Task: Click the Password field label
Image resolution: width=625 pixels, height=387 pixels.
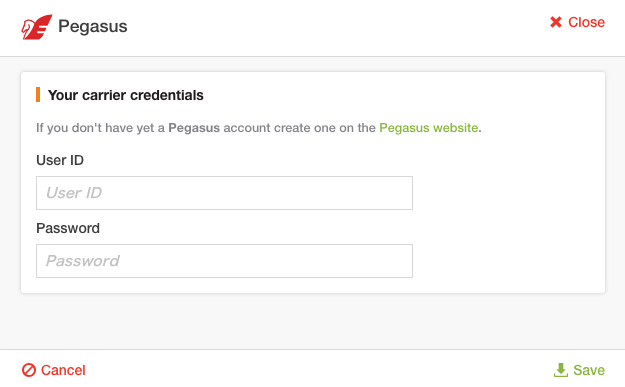Action: tap(68, 228)
